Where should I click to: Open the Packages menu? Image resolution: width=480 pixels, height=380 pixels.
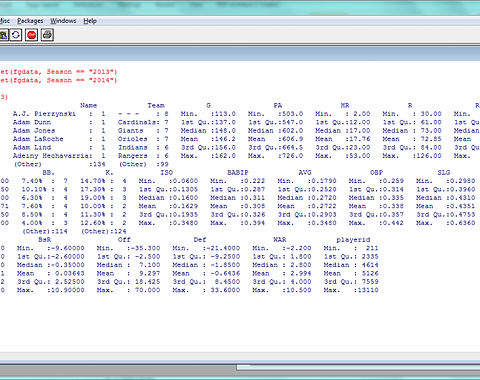[x=30, y=21]
